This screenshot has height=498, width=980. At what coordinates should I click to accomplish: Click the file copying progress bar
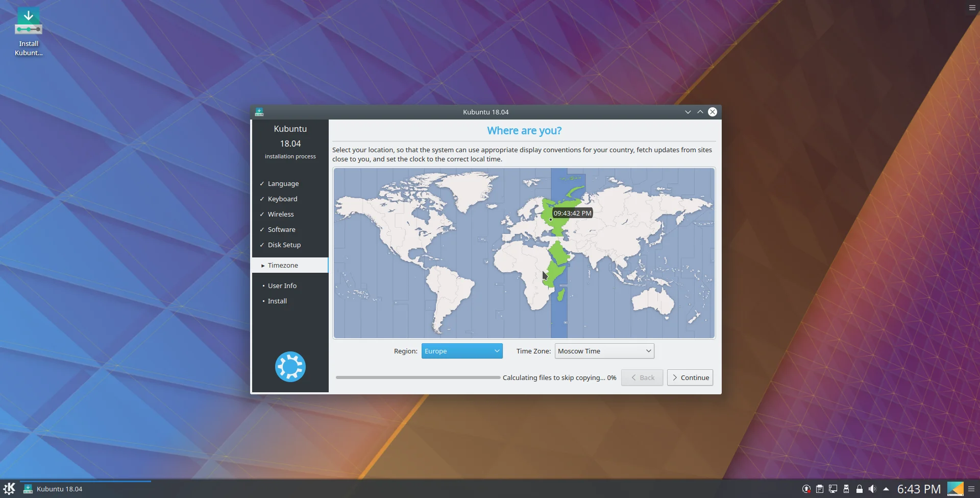(x=418, y=377)
